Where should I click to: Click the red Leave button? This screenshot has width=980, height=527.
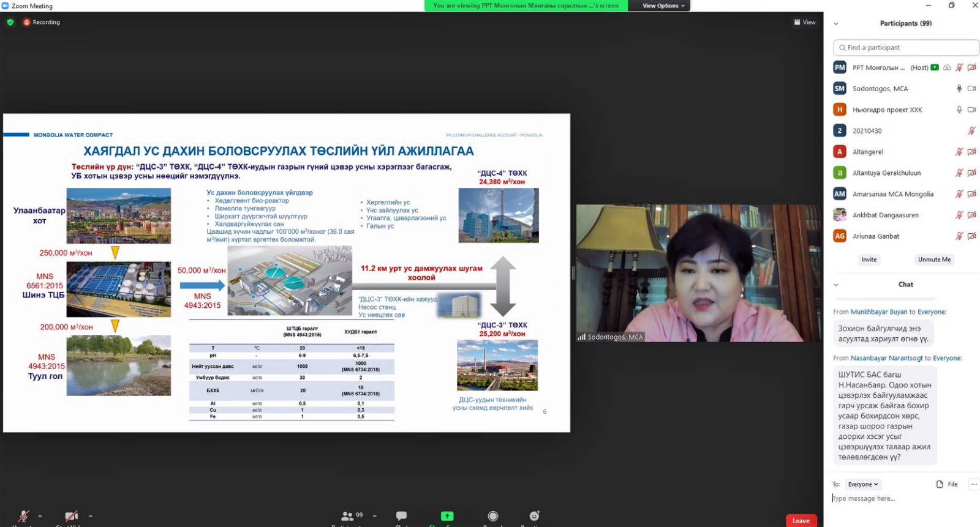[801, 520]
